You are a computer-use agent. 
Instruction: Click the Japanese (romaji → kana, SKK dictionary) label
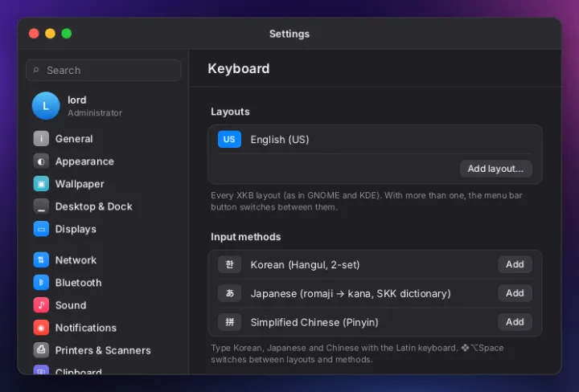point(351,293)
